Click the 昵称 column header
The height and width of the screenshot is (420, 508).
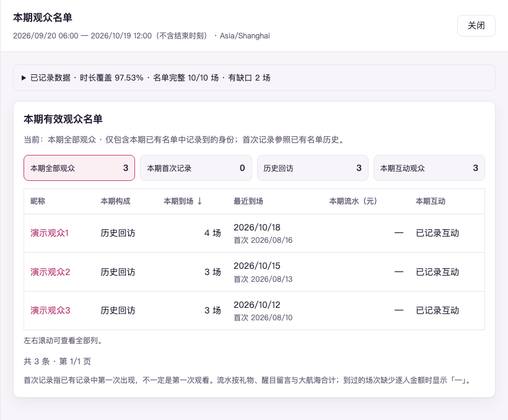tap(38, 201)
